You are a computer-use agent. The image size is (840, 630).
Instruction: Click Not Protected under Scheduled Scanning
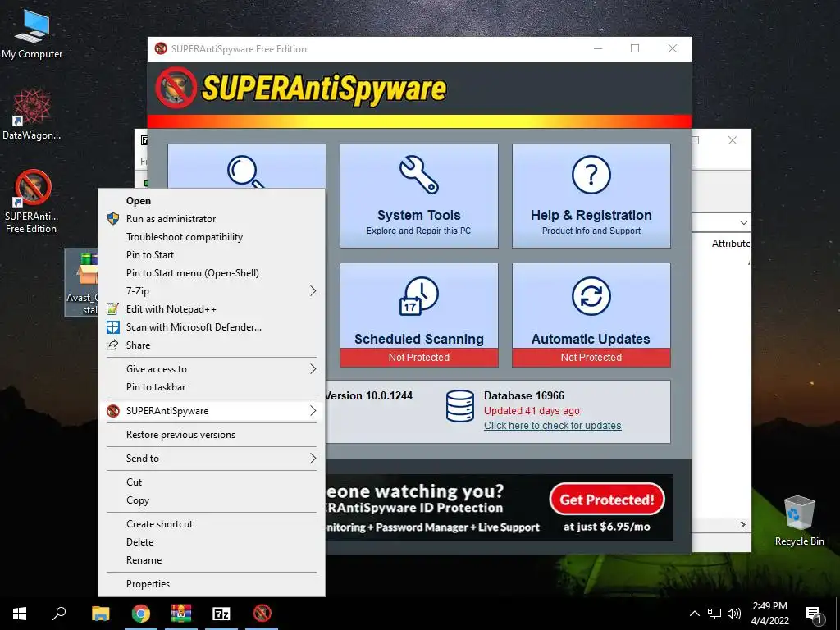pos(419,358)
